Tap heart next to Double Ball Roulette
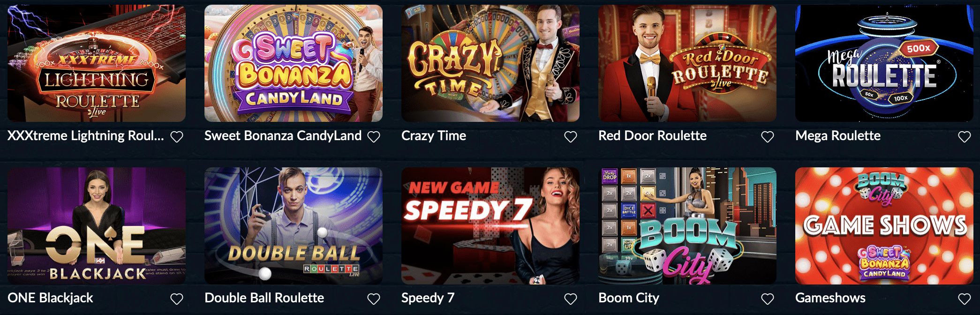The width and height of the screenshot is (980, 315). click(374, 299)
